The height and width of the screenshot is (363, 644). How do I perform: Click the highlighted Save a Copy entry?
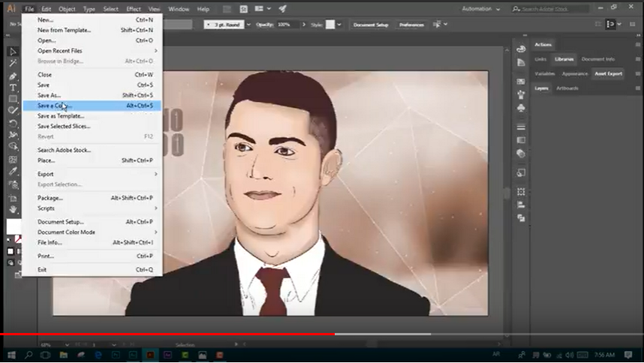coord(92,106)
